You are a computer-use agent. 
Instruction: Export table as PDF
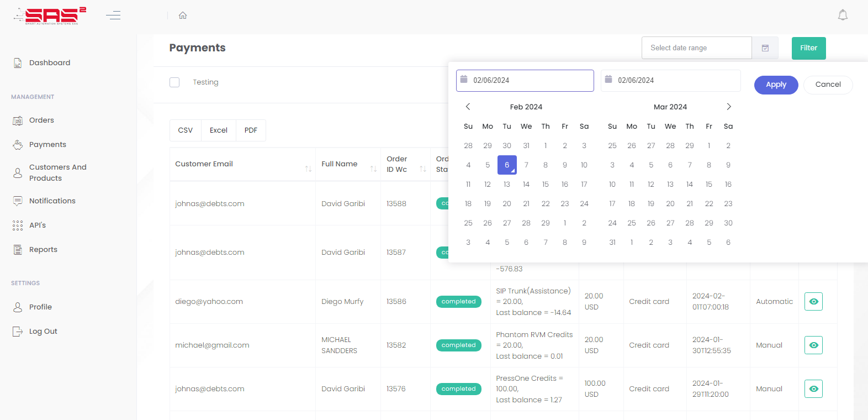[251, 130]
